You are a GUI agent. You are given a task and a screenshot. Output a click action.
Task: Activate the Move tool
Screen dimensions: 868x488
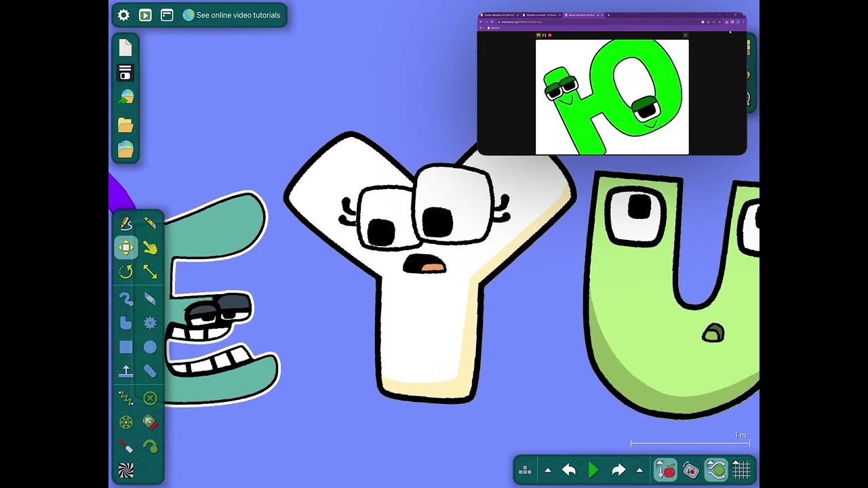coord(126,247)
